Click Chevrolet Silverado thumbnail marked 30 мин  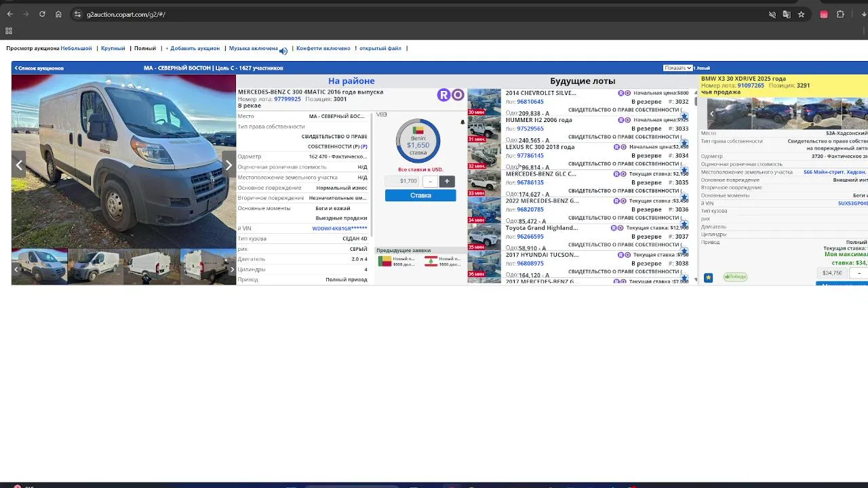point(484,102)
